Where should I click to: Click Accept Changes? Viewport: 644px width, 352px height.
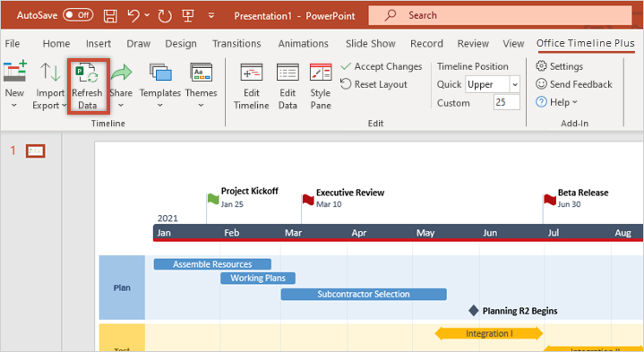click(x=382, y=66)
